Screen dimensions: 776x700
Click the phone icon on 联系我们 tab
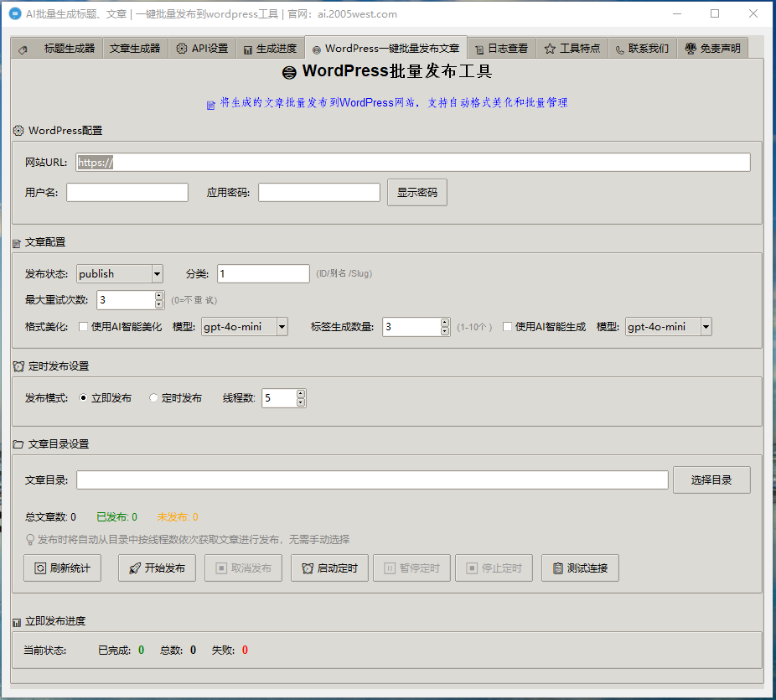click(619, 49)
